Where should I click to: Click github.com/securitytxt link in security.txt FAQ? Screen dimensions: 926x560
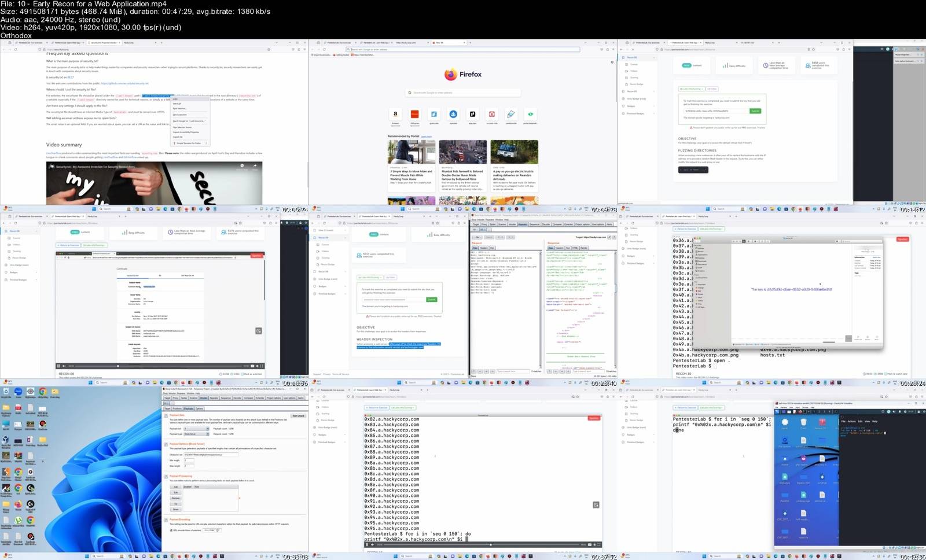click(x=125, y=83)
